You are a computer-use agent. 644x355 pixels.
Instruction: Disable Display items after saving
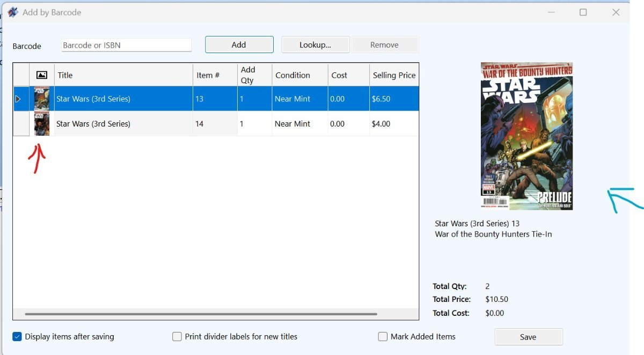[17, 337]
